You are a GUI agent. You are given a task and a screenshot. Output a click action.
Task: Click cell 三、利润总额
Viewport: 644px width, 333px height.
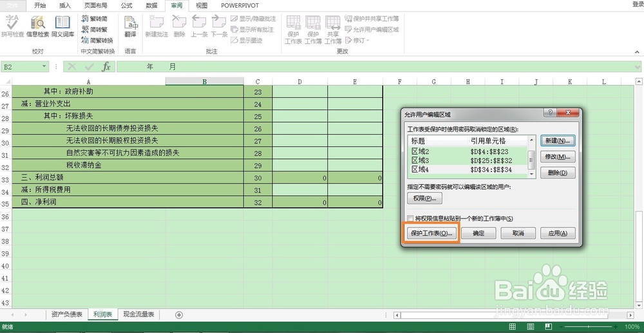(128, 178)
